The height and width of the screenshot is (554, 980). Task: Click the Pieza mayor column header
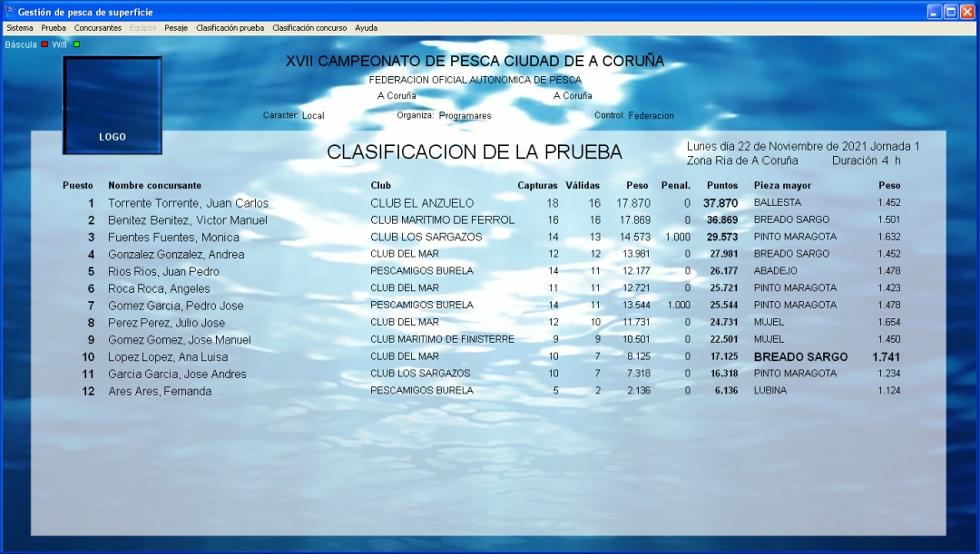pos(782,186)
